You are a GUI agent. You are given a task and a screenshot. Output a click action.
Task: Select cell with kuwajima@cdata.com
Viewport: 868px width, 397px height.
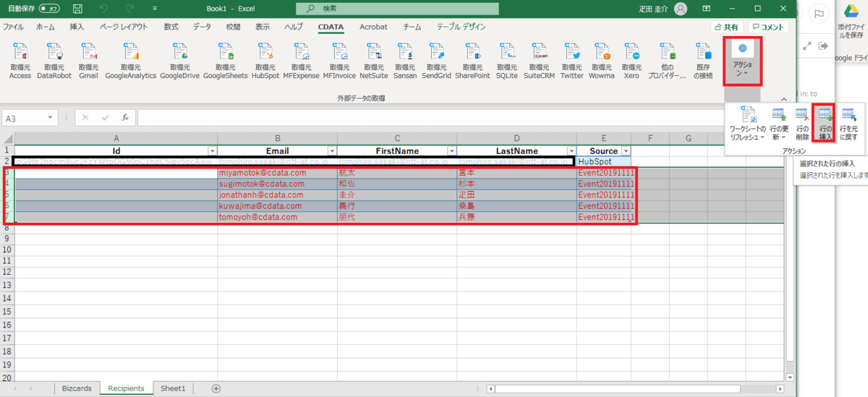coord(277,205)
